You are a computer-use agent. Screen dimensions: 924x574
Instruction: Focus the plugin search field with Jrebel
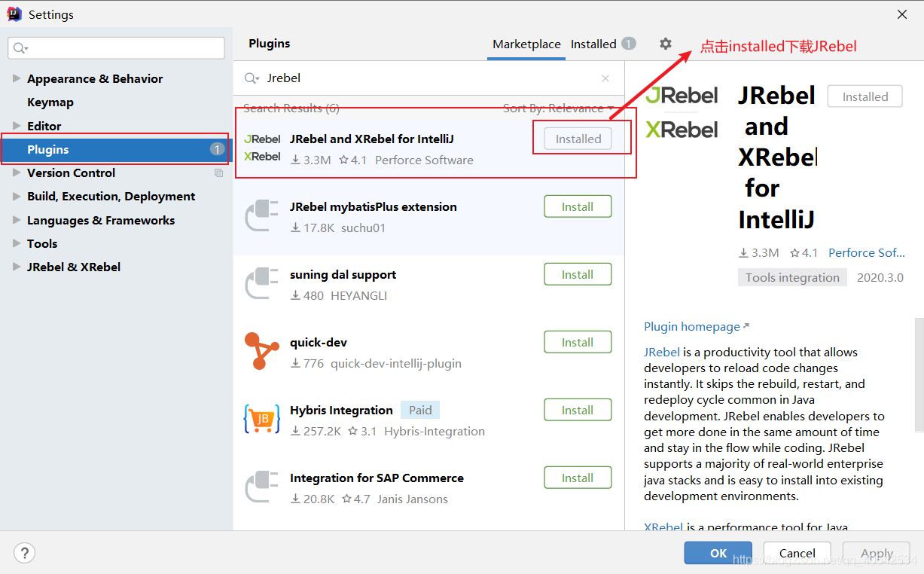[428, 78]
